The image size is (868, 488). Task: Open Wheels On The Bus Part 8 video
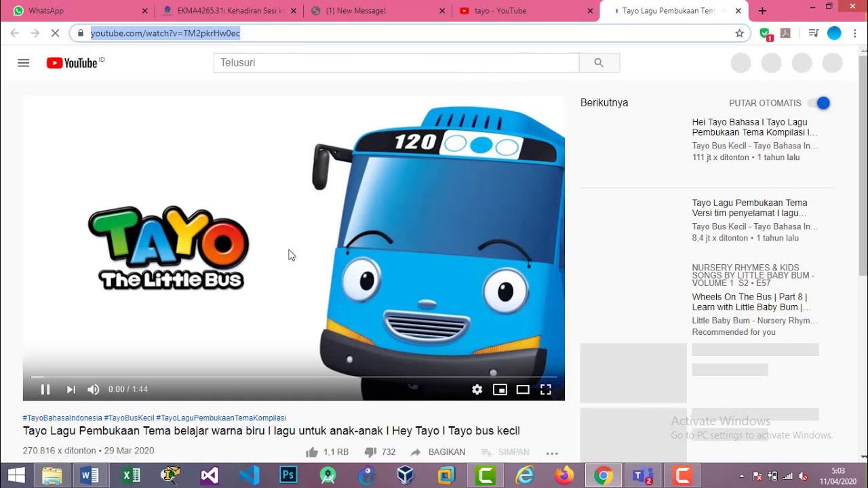[751, 302]
